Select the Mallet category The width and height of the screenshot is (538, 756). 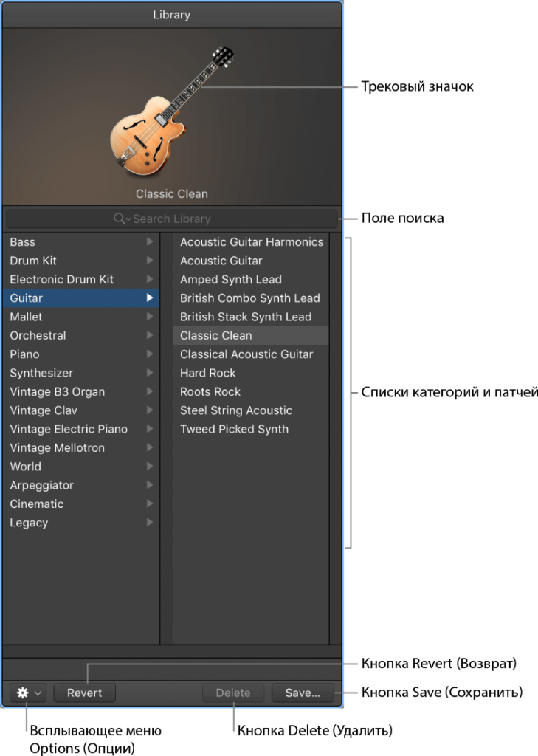point(81,317)
